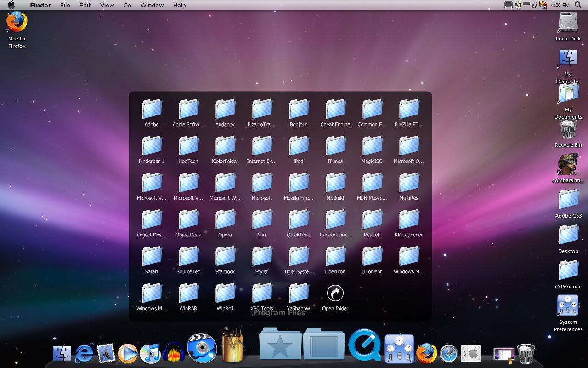Select the combatarms desktop shortcut
This screenshot has width=588, height=368.
click(568, 165)
